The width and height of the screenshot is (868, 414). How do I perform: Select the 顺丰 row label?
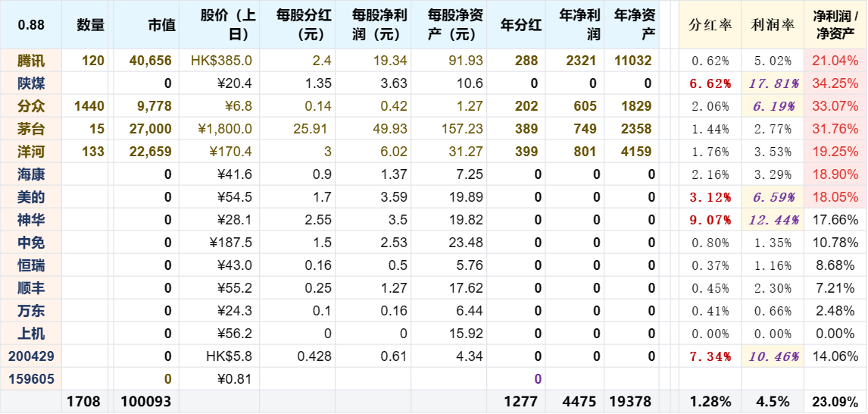coord(31,288)
